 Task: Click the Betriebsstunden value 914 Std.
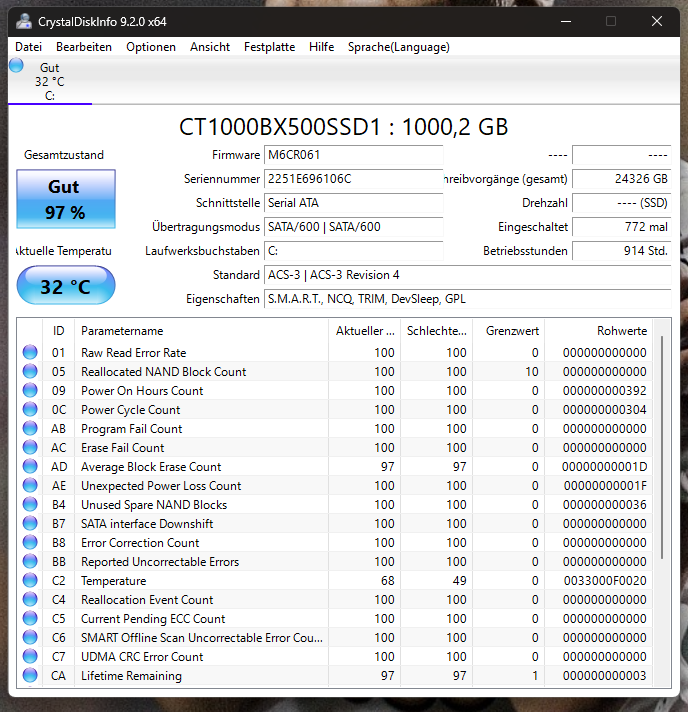(621, 251)
